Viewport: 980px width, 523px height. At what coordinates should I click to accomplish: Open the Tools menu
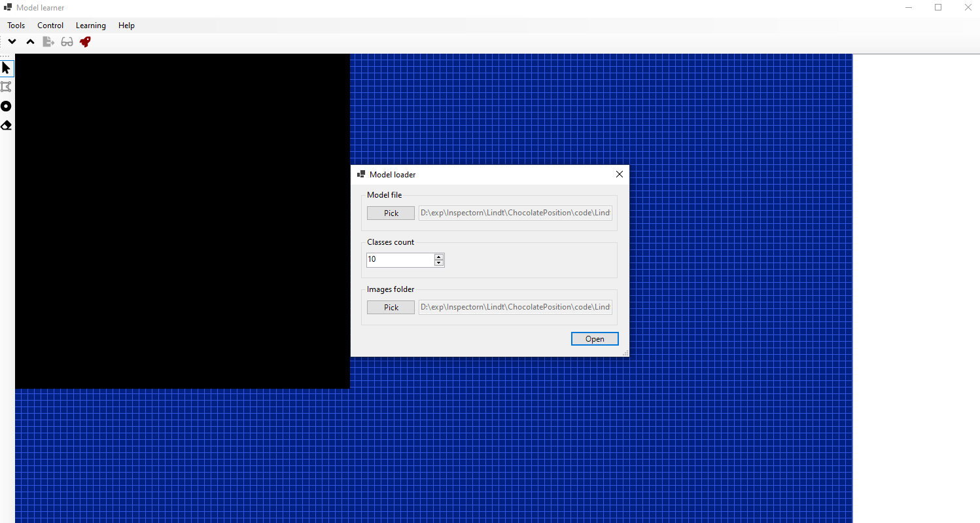[16, 26]
